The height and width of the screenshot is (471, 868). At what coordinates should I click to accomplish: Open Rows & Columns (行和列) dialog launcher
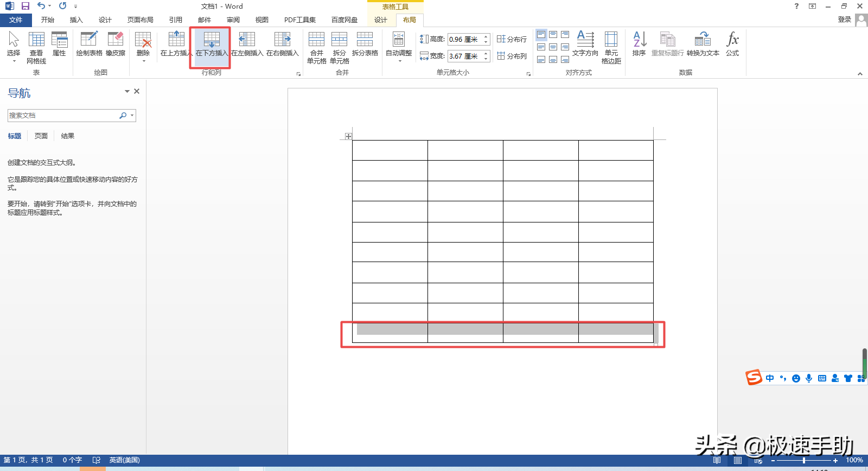coord(298,74)
